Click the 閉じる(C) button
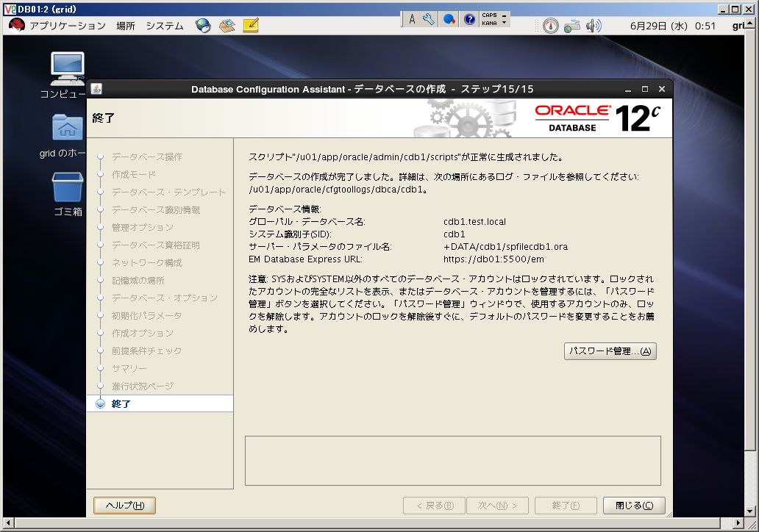Image resolution: width=759 pixels, height=532 pixels. coord(634,506)
